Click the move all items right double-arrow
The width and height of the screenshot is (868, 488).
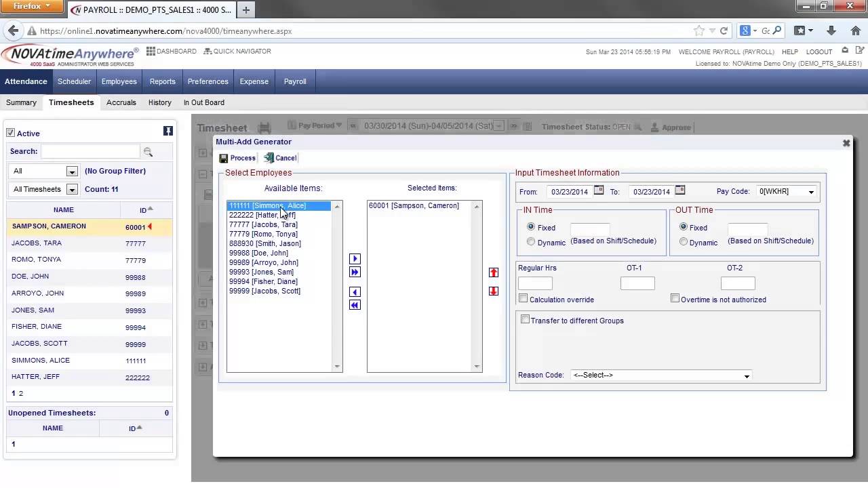355,272
